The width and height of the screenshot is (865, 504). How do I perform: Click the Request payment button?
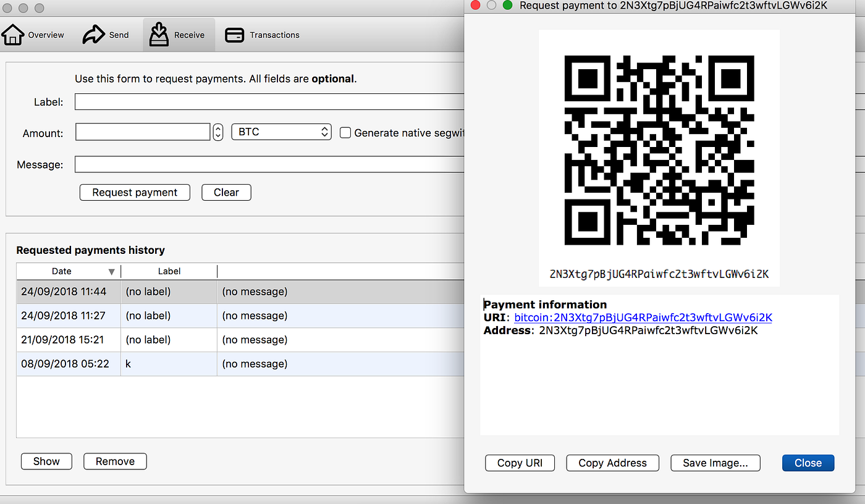point(135,192)
